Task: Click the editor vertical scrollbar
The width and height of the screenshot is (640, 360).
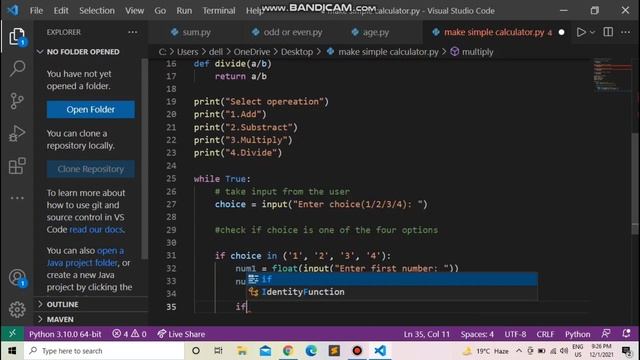Action: tap(635, 183)
